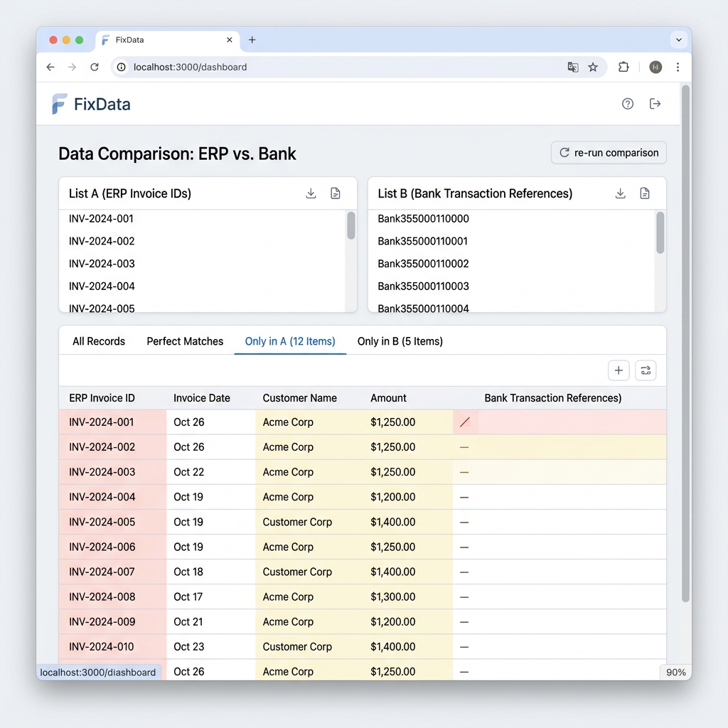
Task: Click the dash in INV-2024-002 bank column
Action: click(x=464, y=447)
